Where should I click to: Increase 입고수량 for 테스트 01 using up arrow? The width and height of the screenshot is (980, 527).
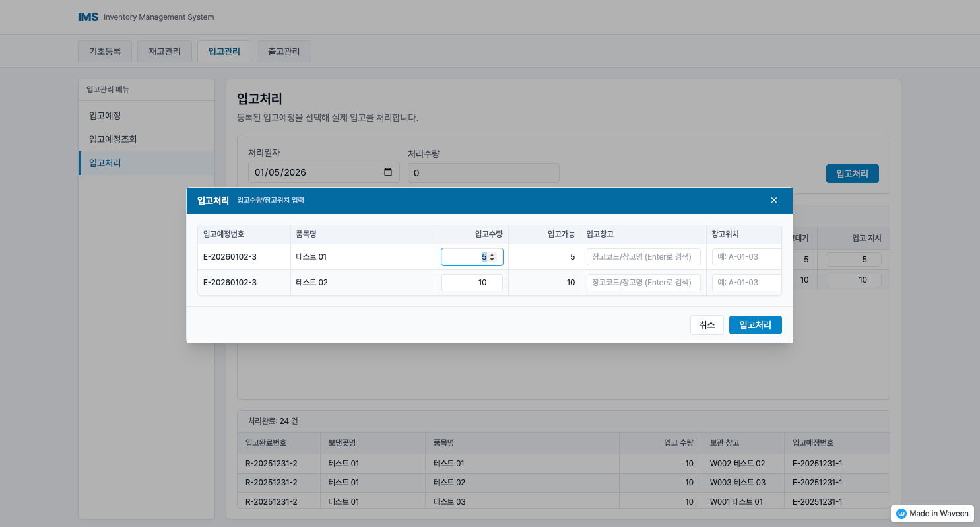coord(492,254)
